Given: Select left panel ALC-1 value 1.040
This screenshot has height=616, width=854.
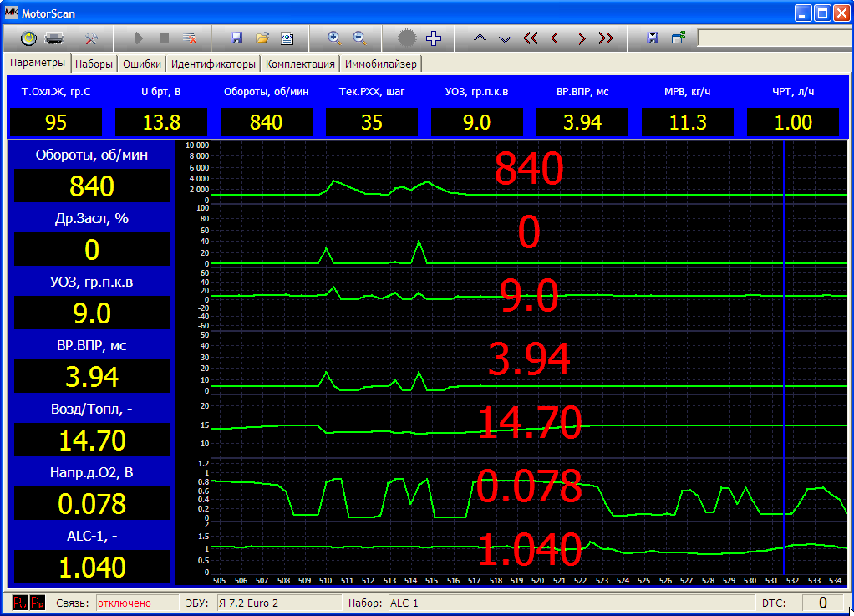Looking at the screenshot, I should 92,567.
